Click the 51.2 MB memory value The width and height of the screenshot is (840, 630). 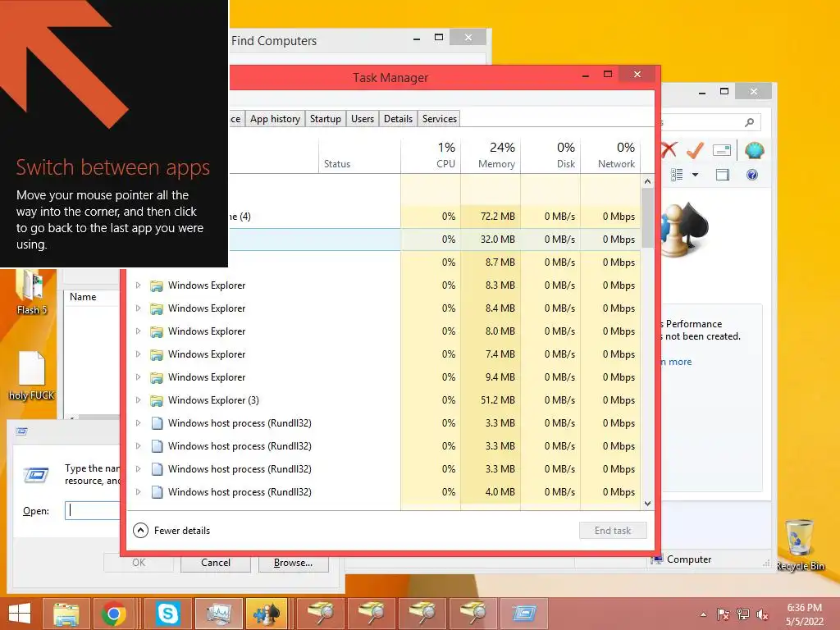497,400
